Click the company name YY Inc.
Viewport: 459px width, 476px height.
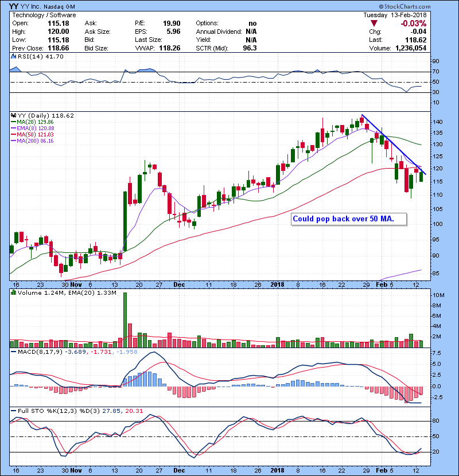[x=31, y=7]
